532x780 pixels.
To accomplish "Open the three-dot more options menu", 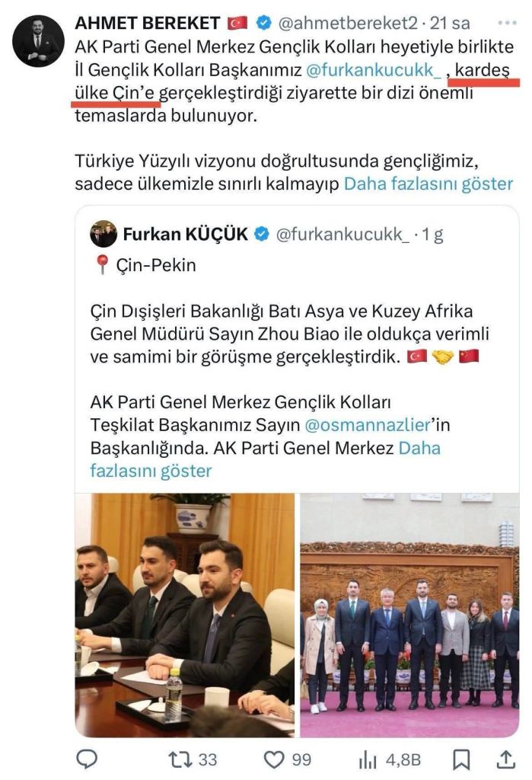I will [507, 23].
